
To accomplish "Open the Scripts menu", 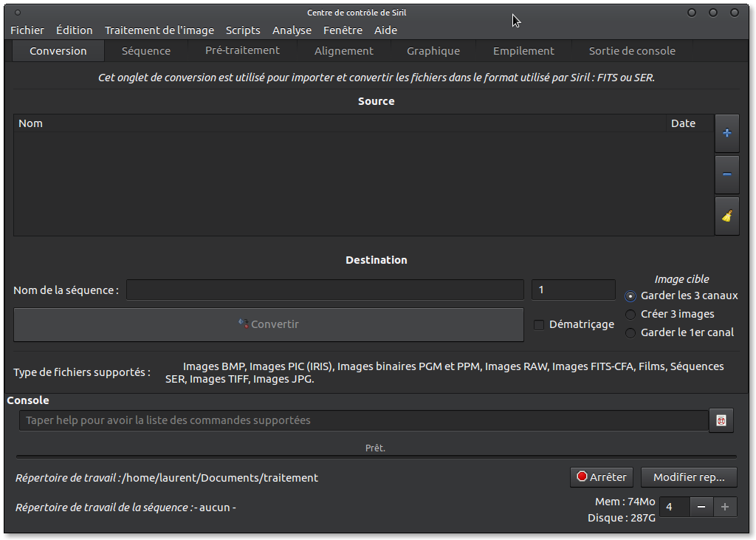I will (243, 30).
